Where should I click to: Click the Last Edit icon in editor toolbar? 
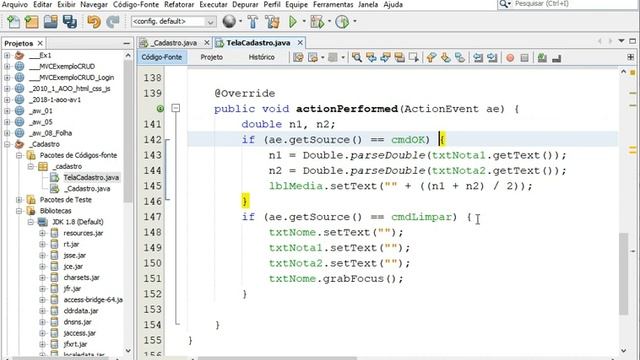[298, 58]
